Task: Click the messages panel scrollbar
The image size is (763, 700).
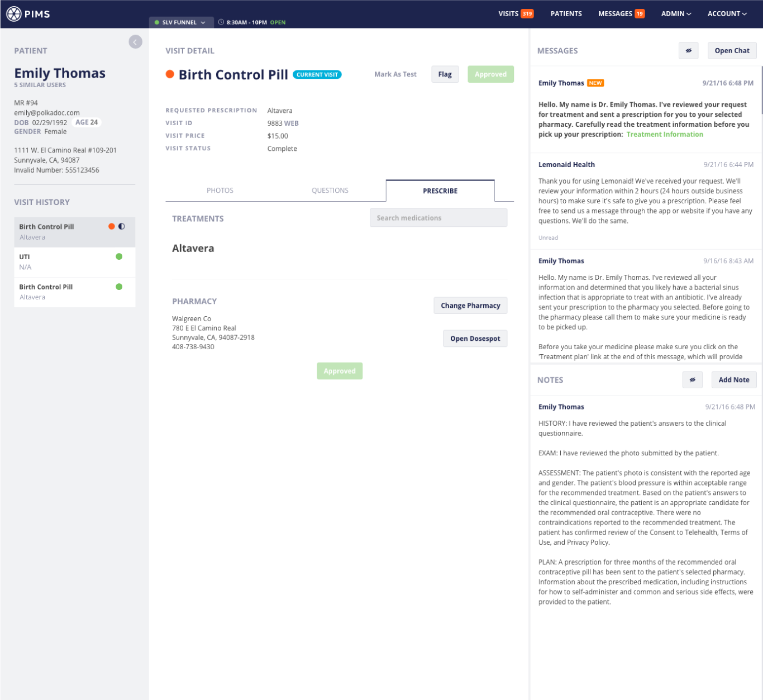Action: point(761,89)
